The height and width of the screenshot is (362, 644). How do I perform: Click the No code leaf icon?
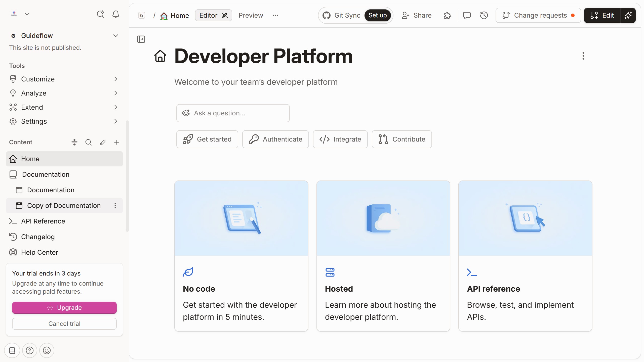(188, 272)
